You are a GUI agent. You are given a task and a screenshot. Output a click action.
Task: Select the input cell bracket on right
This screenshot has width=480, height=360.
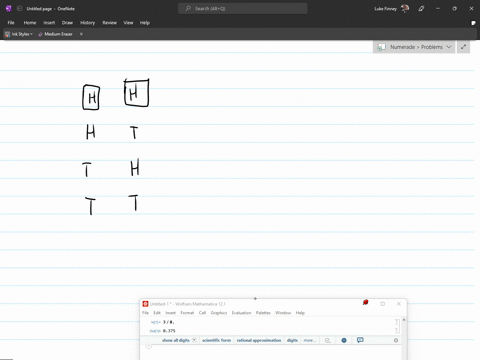click(397, 322)
